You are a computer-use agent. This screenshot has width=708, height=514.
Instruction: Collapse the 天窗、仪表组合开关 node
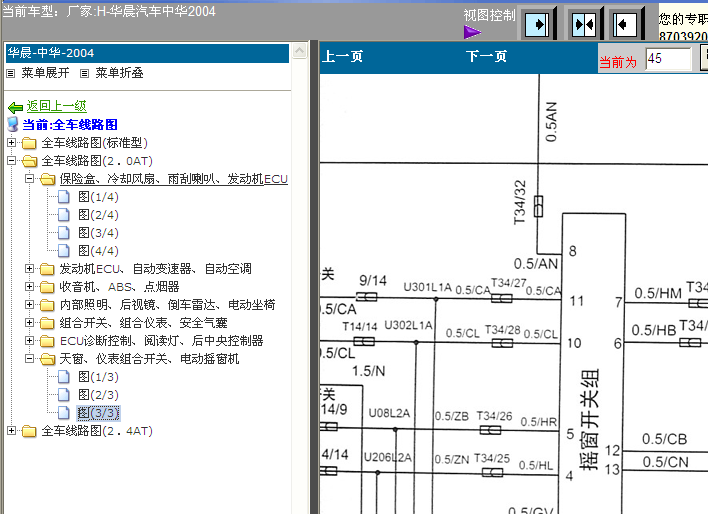tap(29, 358)
